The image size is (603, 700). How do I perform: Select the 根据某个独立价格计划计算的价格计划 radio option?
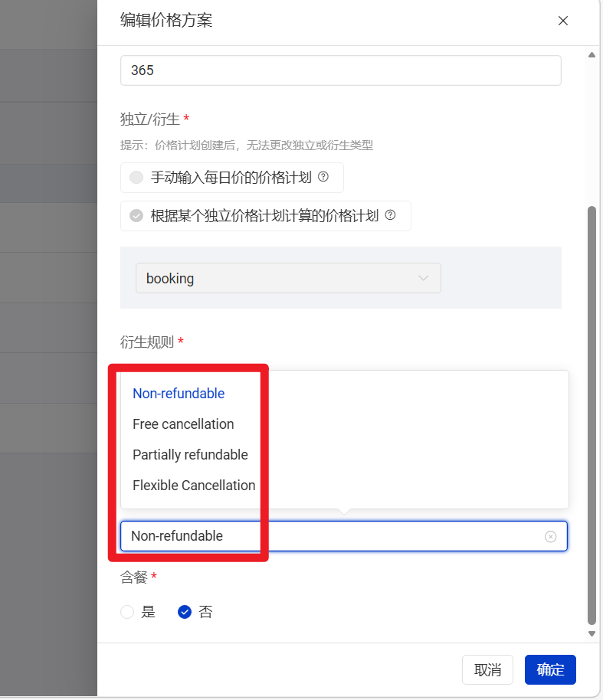point(136,216)
